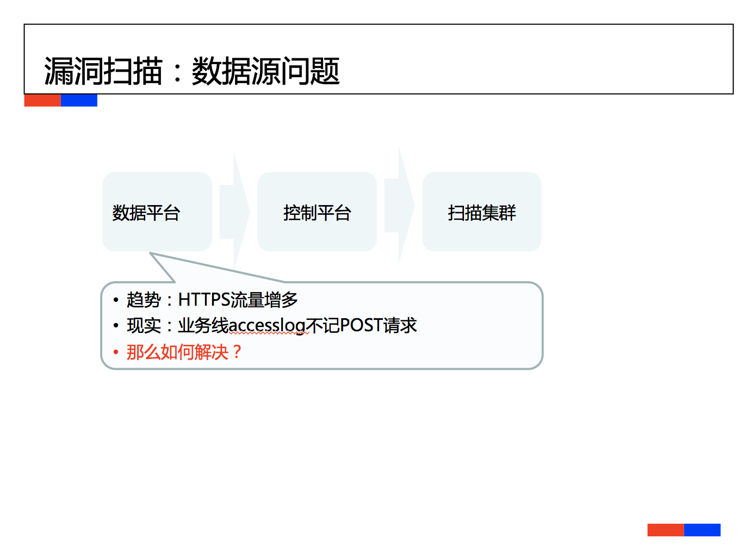Click the word HTTPS in the first bullet
Viewport: 756px width, 557px height.
pos(204,300)
